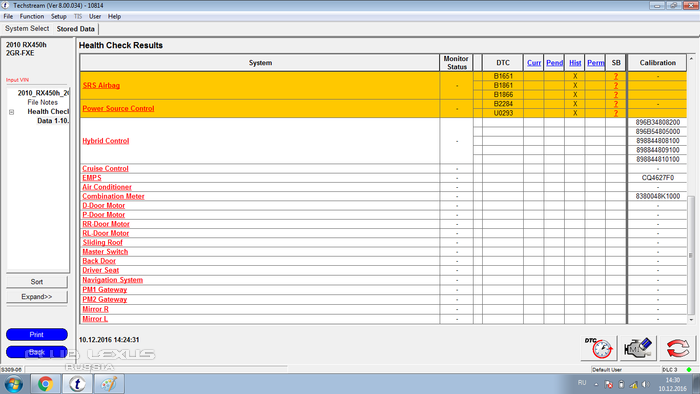Select the File Notes tree item

coord(42,103)
